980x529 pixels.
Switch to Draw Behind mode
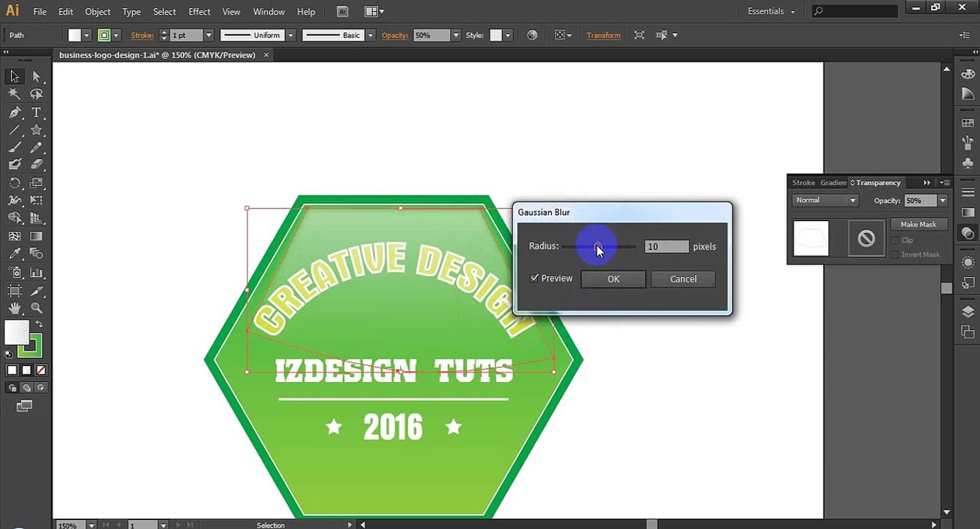point(26,388)
